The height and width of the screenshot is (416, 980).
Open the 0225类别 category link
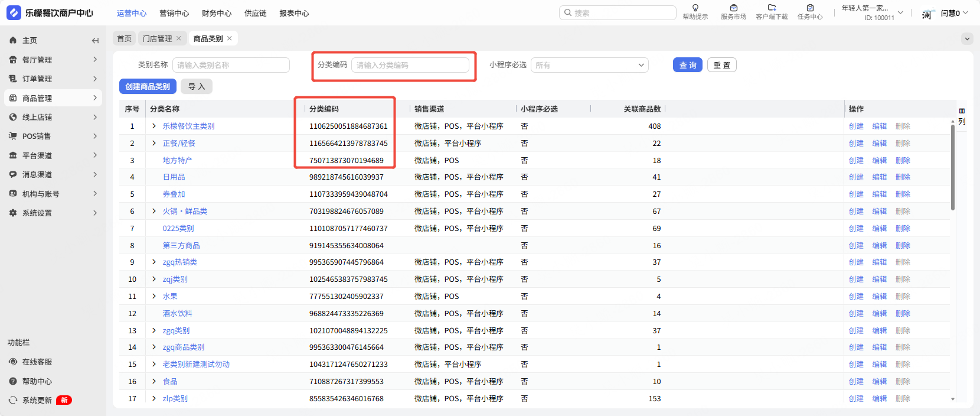(x=178, y=228)
